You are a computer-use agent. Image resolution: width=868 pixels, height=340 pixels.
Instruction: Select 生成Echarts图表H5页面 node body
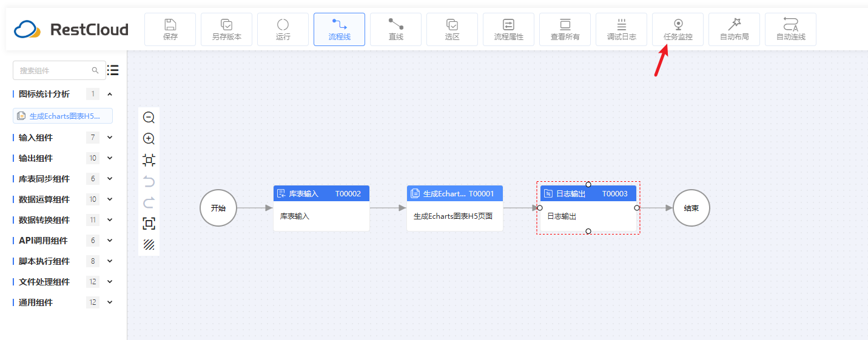[x=455, y=216]
